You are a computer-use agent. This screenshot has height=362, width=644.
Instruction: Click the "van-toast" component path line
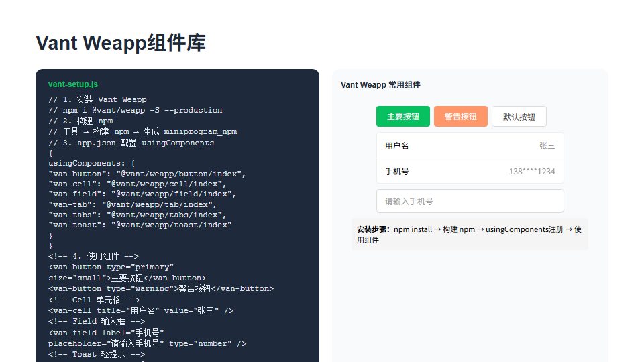(x=140, y=225)
